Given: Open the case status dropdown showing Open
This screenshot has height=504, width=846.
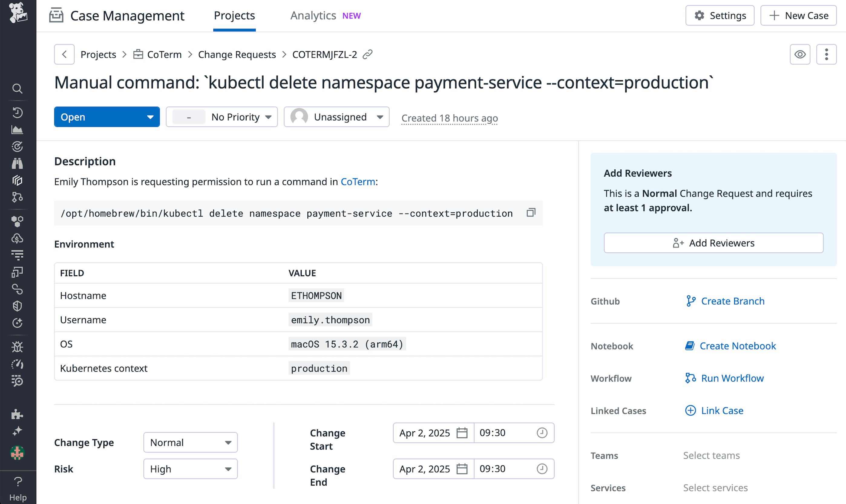Looking at the screenshot, I should tap(107, 117).
